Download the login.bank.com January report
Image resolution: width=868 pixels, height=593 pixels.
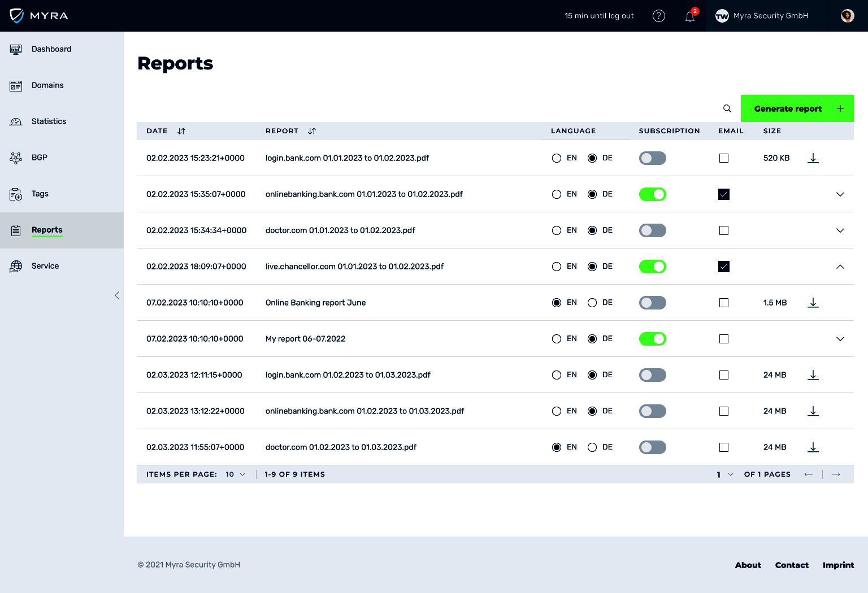point(813,158)
